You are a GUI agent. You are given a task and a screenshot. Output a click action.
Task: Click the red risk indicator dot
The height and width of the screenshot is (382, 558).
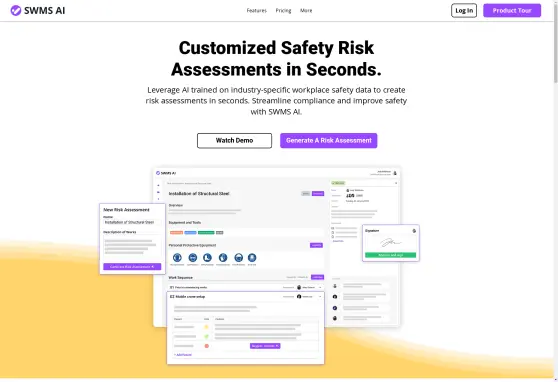point(206,346)
